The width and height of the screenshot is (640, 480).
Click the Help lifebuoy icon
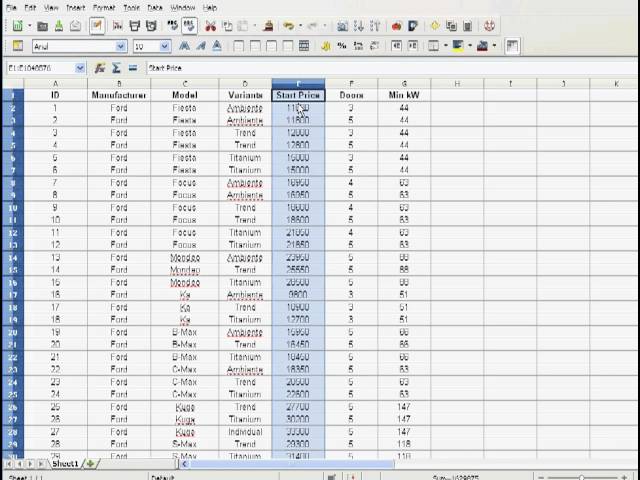(489, 26)
